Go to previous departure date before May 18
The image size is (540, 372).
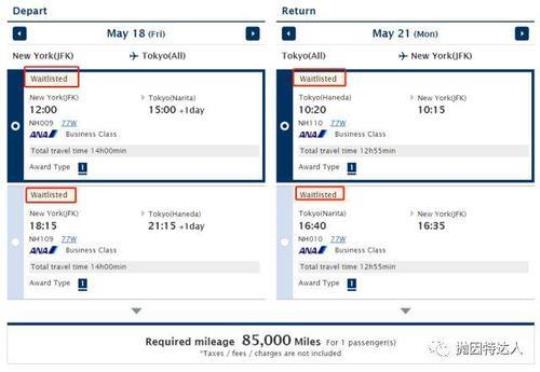pyautogui.click(x=20, y=34)
